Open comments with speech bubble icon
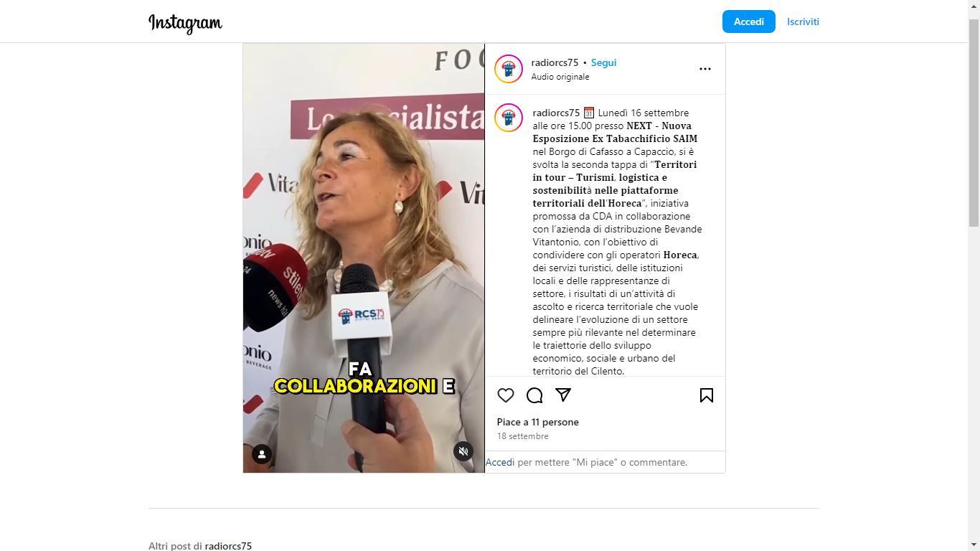Viewport: 980px width, 551px height. 534,395
